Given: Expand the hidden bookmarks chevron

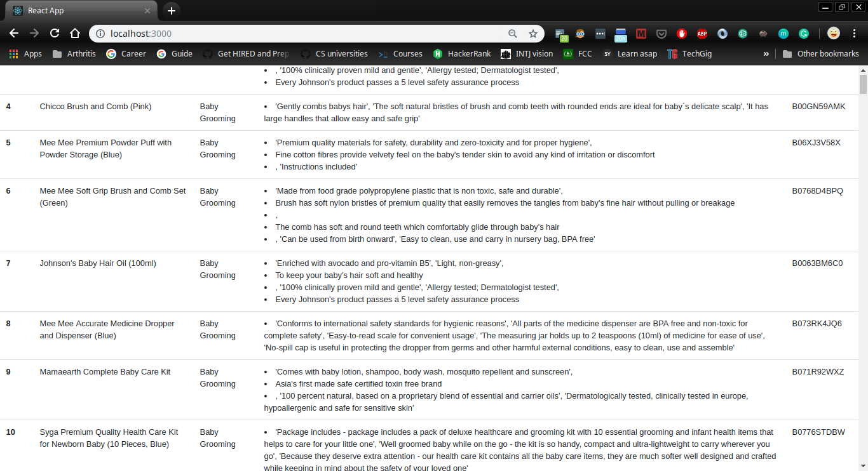Looking at the screenshot, I should [766, 54].
